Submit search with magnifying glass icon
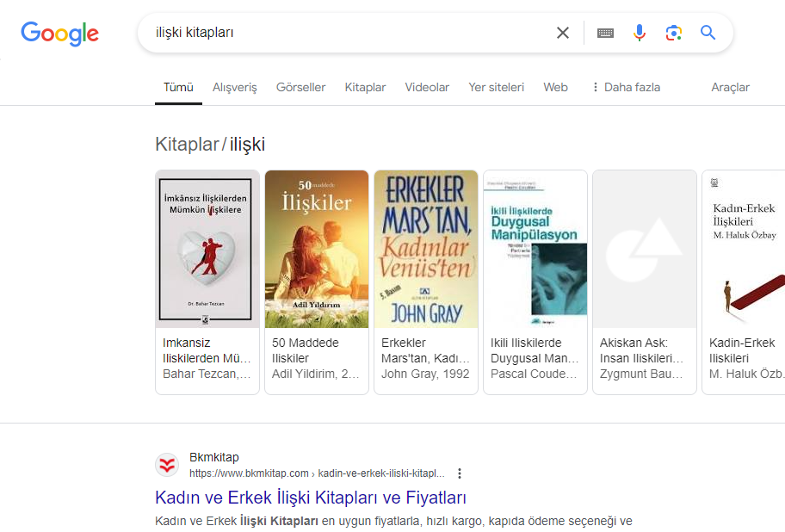 click(x=708, y=33)
